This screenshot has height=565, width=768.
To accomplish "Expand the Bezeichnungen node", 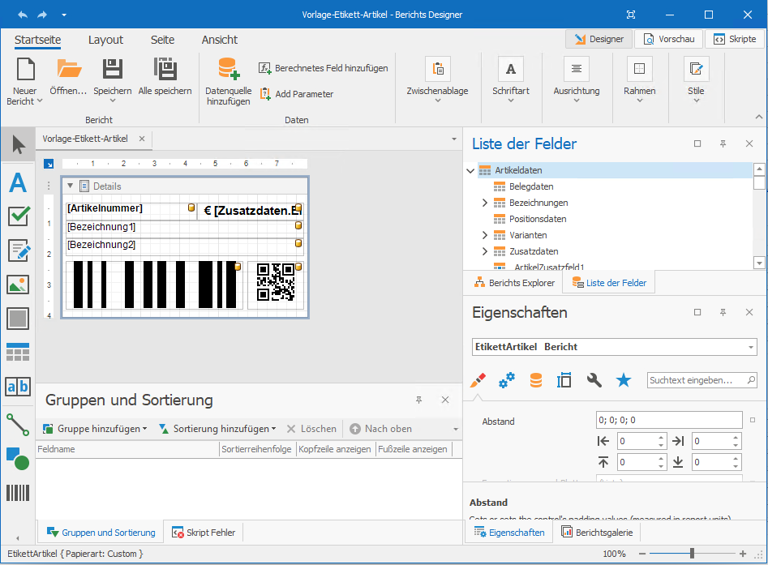I will [485, 203].
